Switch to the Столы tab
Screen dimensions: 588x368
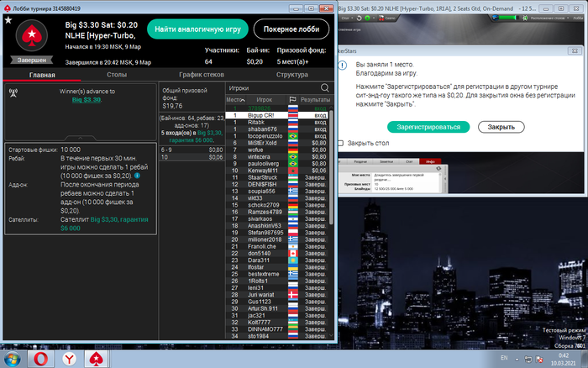117,75
